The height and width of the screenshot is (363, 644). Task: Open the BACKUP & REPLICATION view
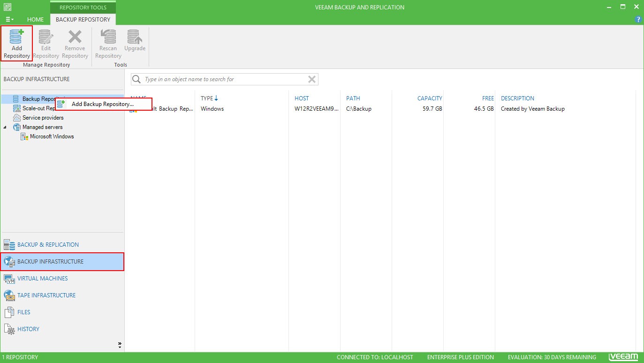click(62, 245)
